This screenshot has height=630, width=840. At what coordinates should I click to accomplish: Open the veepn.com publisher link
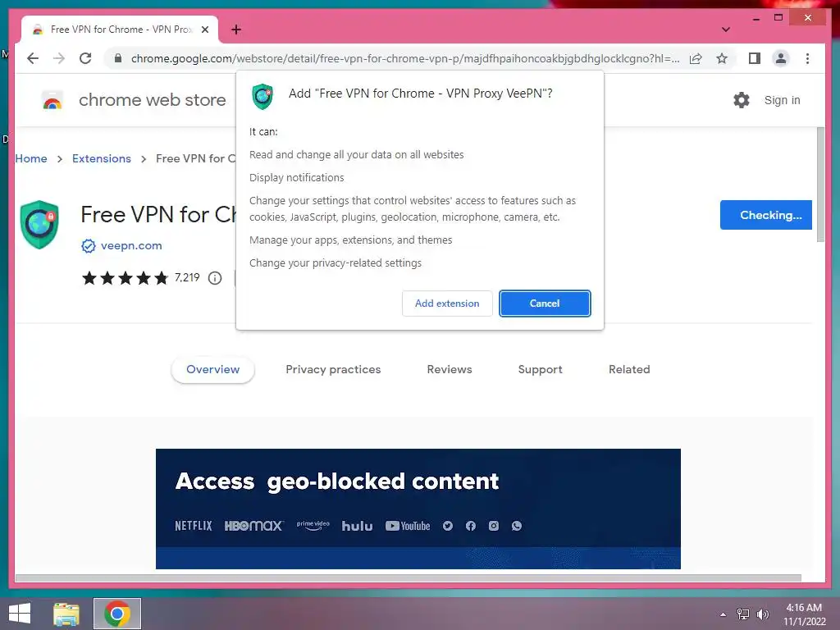[x=131, y=246]
